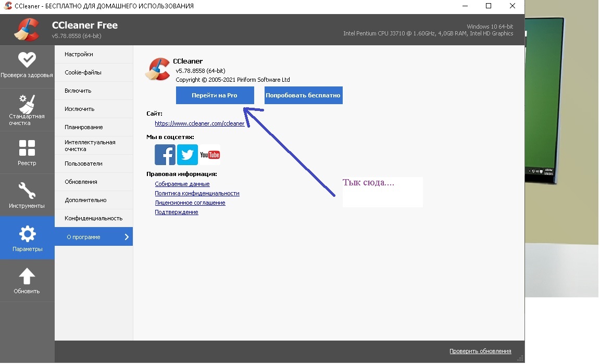Click the CCleaner title bar app icon
This screenshot has width=600, height=364.
pyautogui.click(x=8, y=6)
